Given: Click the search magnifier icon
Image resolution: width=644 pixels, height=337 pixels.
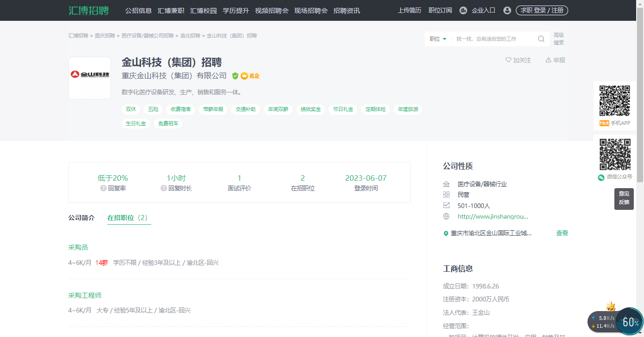Looking at the screenshot, I should 541,39.
